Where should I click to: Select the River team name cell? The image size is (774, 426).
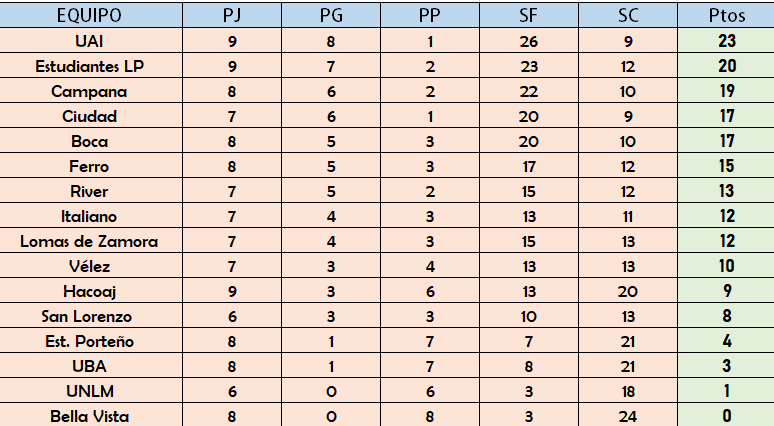tap(90, 191)
